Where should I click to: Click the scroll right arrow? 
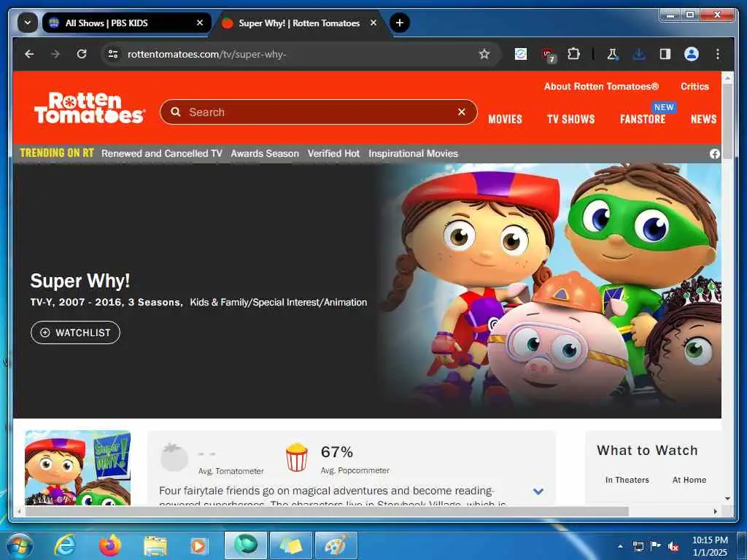tap(716, 511)
